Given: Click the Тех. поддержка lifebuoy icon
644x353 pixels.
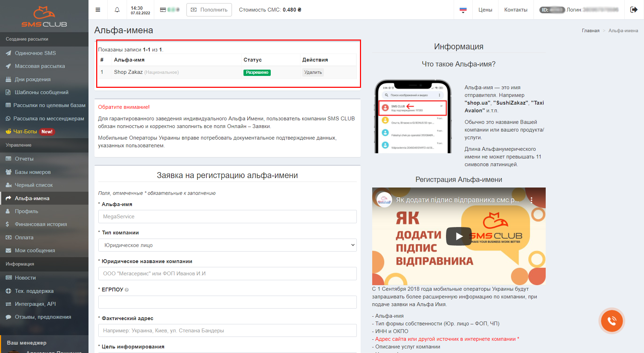Looking at the screenshot, I should coord(8,291).
